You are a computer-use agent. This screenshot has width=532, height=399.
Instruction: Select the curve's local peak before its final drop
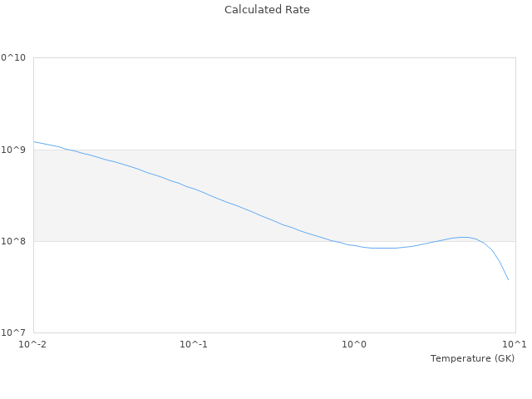click(463, 237)
